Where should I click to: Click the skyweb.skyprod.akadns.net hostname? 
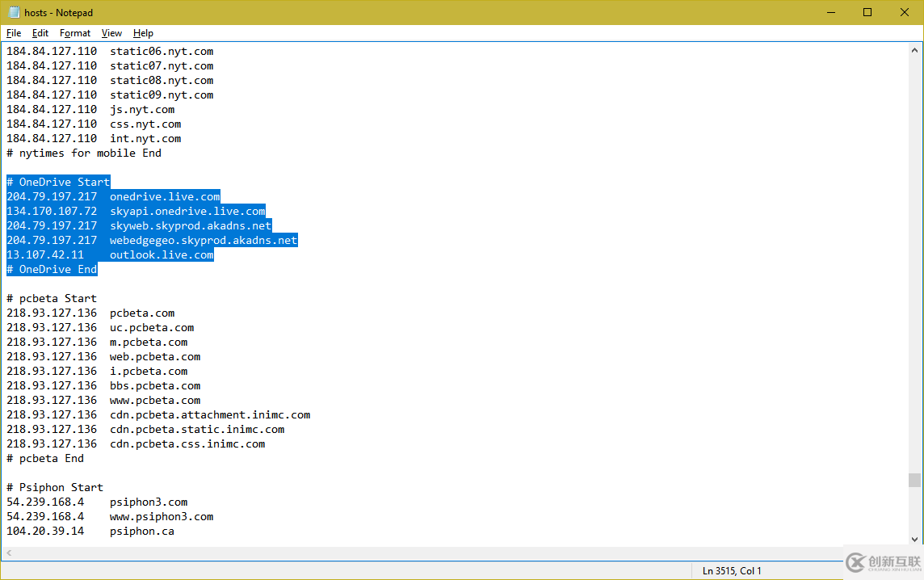point(191,225)
